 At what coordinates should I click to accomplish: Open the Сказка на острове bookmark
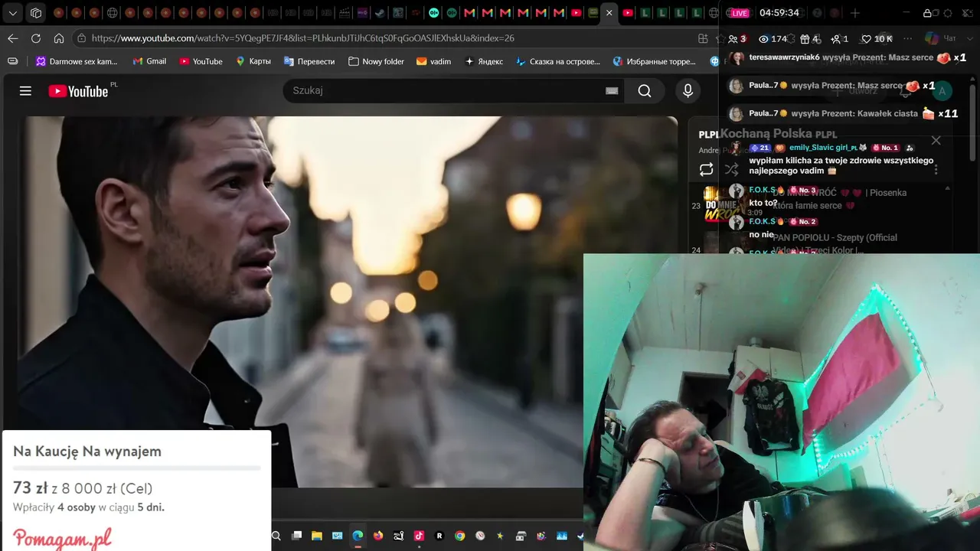[558, 61]
